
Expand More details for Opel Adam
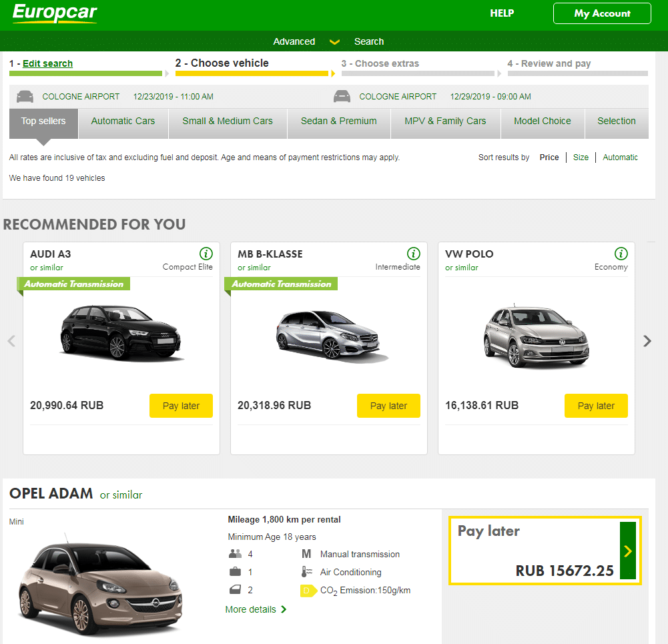tap(256, 609)
